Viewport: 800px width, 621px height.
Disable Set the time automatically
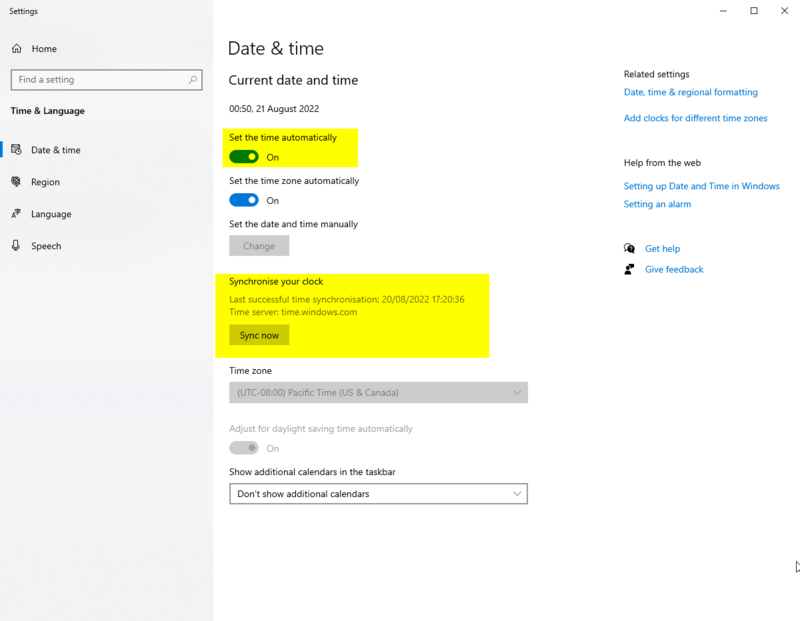246,157
